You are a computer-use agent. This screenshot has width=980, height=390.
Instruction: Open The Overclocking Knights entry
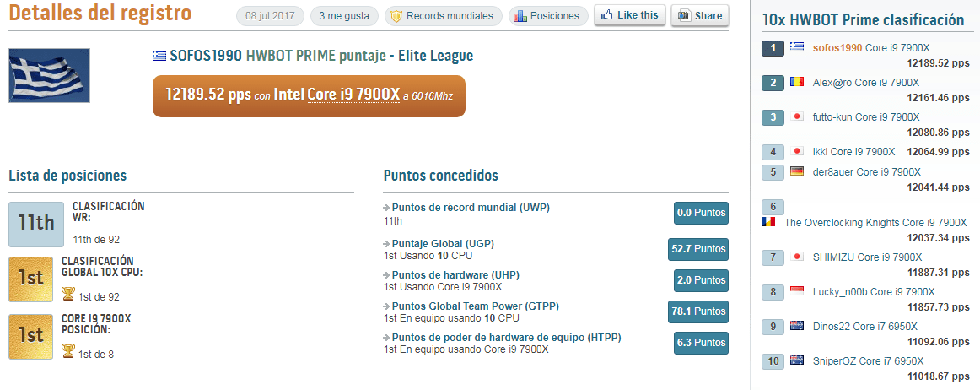pyautogui.click(x=875, y=223)
